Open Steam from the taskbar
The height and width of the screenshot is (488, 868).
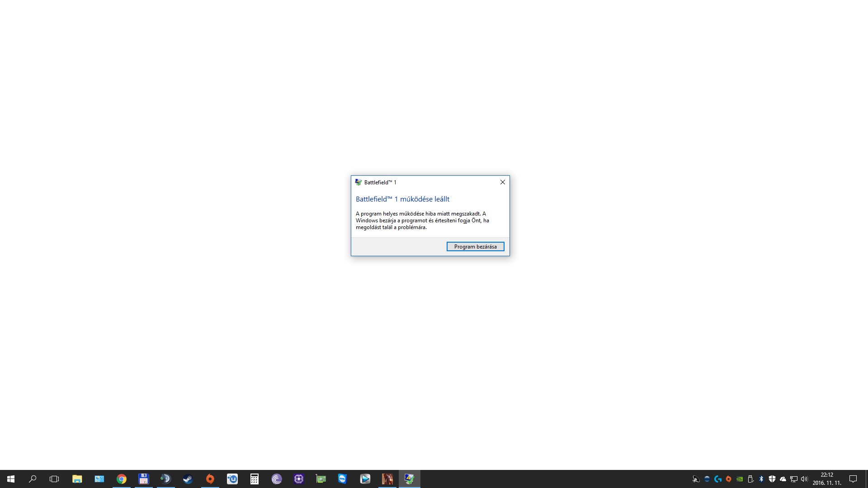coord(188,479)
